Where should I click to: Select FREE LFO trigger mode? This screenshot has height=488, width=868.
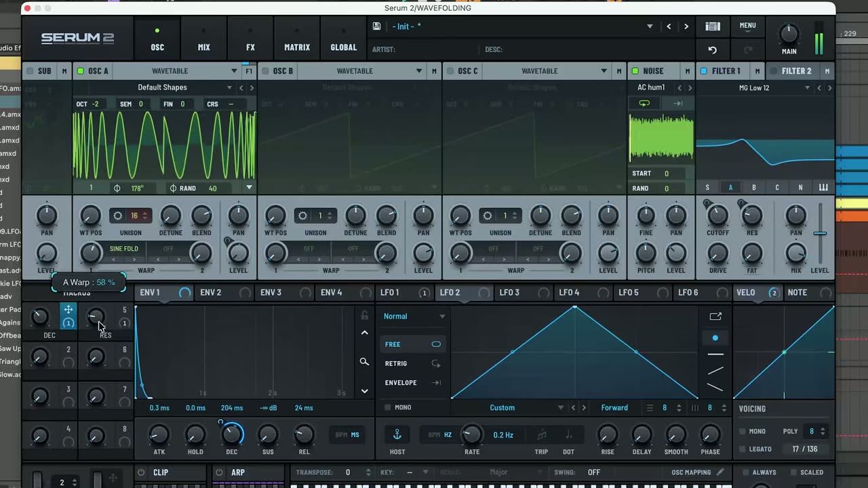pos(413,344)
